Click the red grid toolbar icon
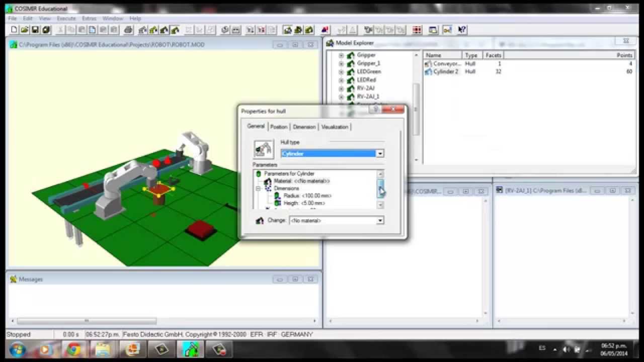The image size is (644, 362). (x=417, y=30)
